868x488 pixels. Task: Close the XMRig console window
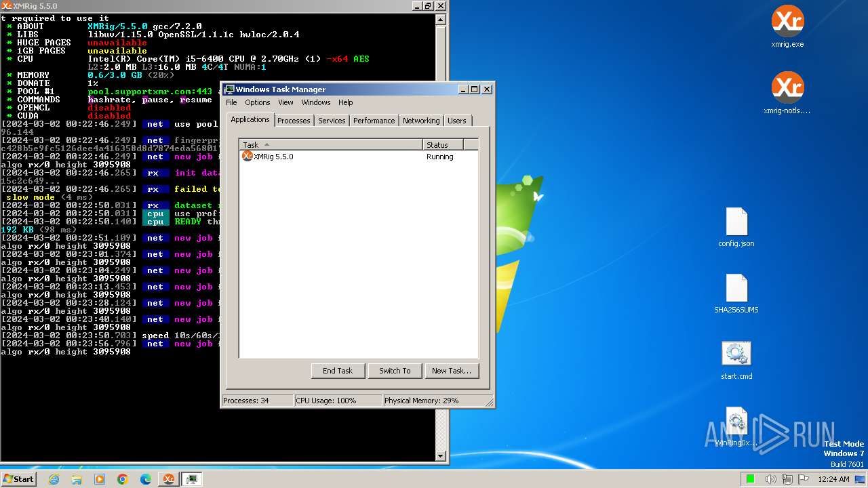pos(441,5)
